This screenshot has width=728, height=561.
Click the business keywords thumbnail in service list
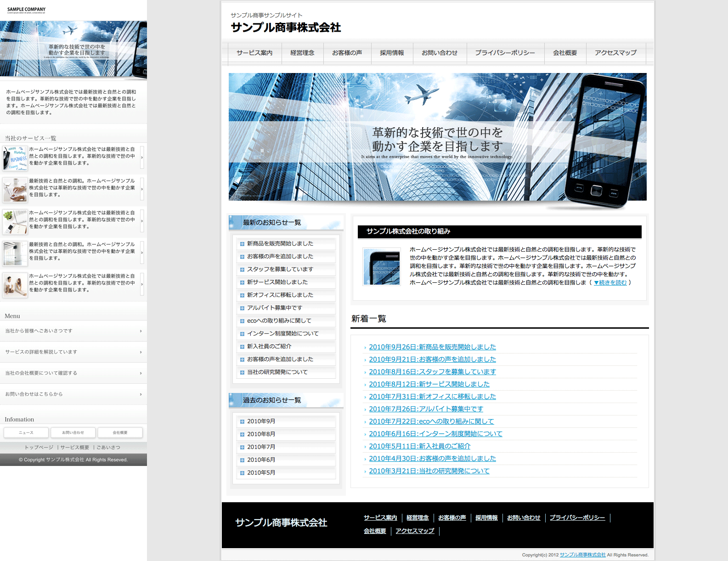tap(15, 158)
